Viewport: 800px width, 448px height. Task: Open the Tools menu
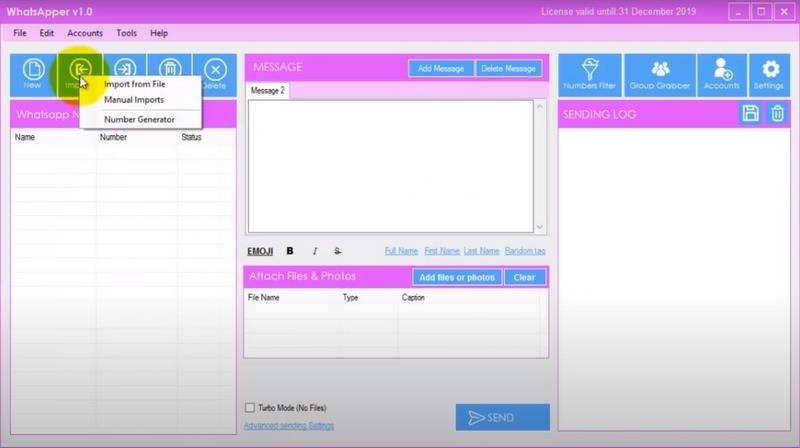coord(127,33)
